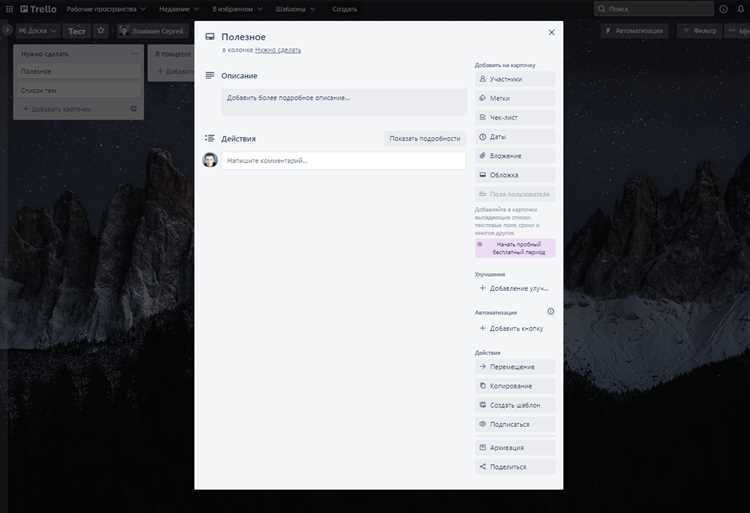Open the Метки labels option
The width and height of the screenshot is (750, 513).
click(x=515, y=98)
